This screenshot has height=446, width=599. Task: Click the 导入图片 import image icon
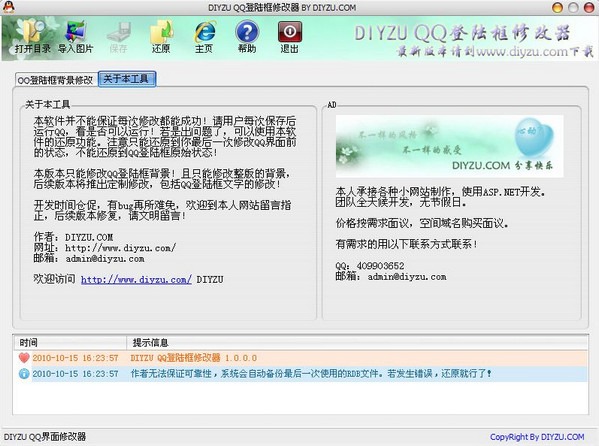click(x=75, y=37)
